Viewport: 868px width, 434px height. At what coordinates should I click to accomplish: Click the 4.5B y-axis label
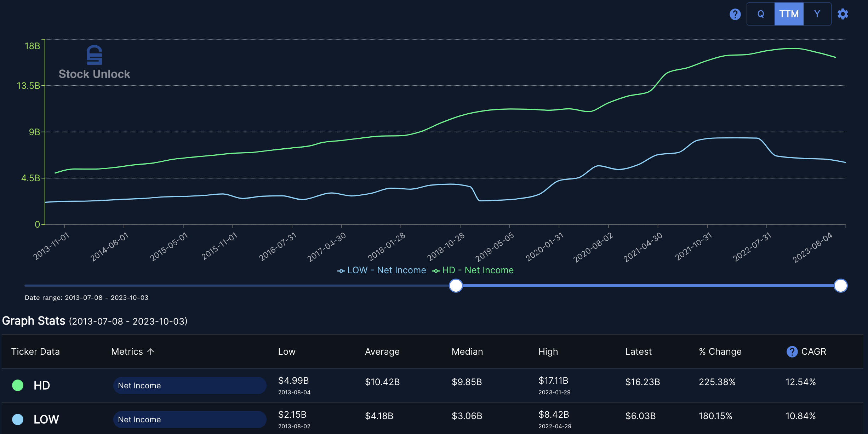tap(30, 178)
